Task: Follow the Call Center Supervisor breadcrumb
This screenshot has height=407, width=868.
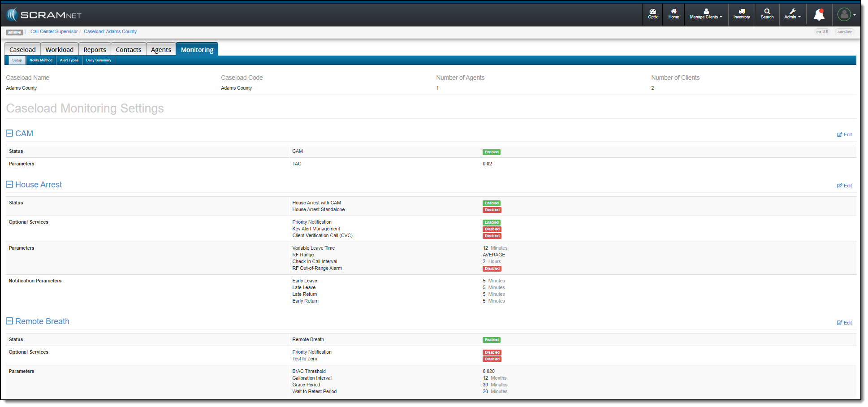Action: point(54,32)
